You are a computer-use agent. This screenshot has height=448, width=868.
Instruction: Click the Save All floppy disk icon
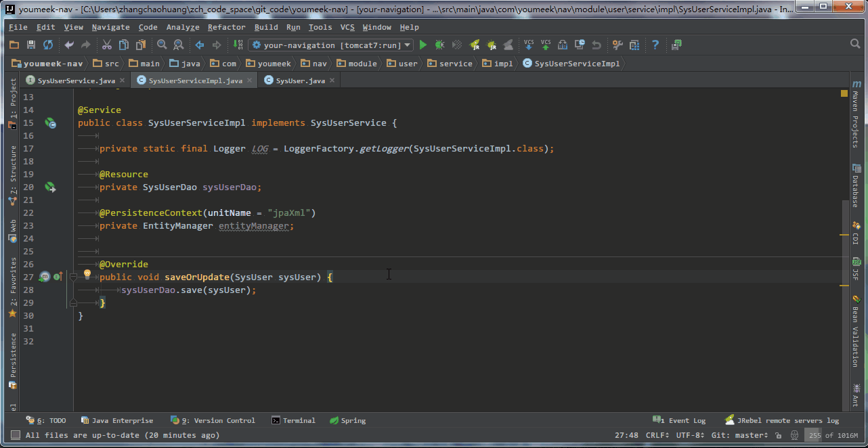31,45
